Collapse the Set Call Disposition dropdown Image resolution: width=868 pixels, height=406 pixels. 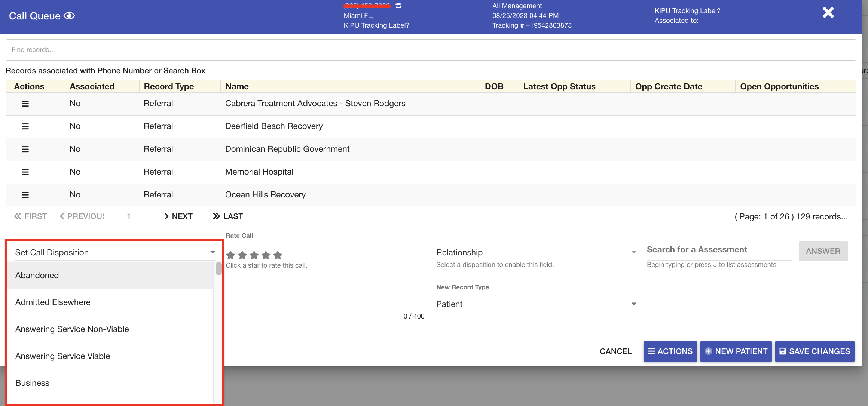click(x=212, y=252)
